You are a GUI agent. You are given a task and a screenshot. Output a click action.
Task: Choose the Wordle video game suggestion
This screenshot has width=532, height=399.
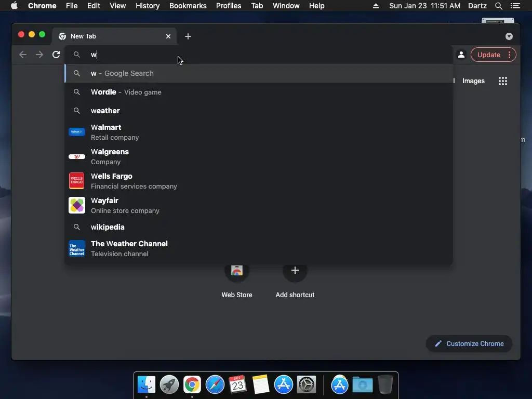coord(259,92)
